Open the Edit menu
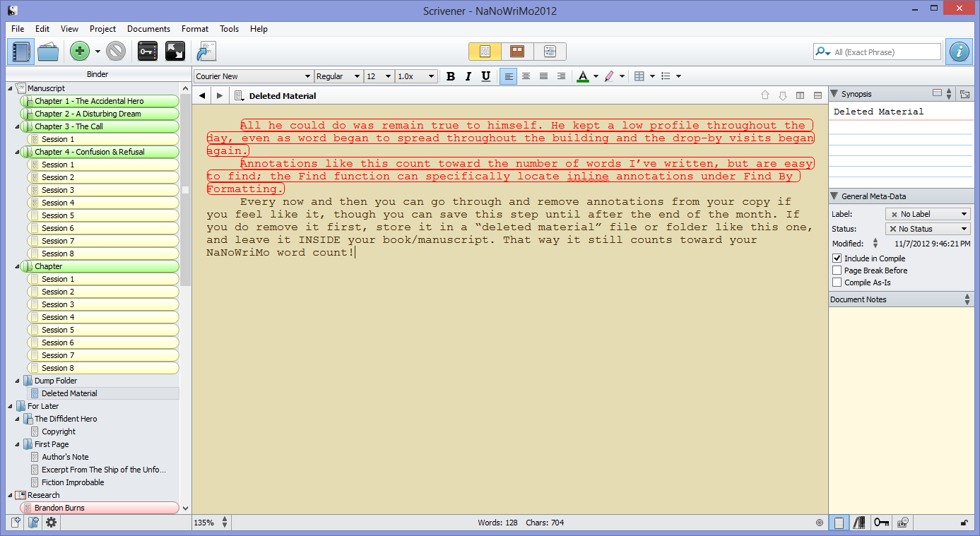Viewport: 980px width, 536px height. point(42,29)
